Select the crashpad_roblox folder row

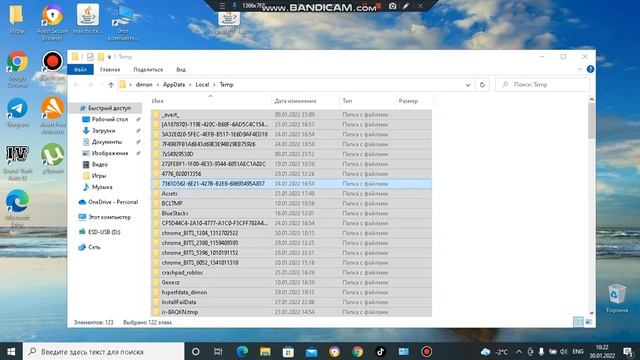pos(291,272)
